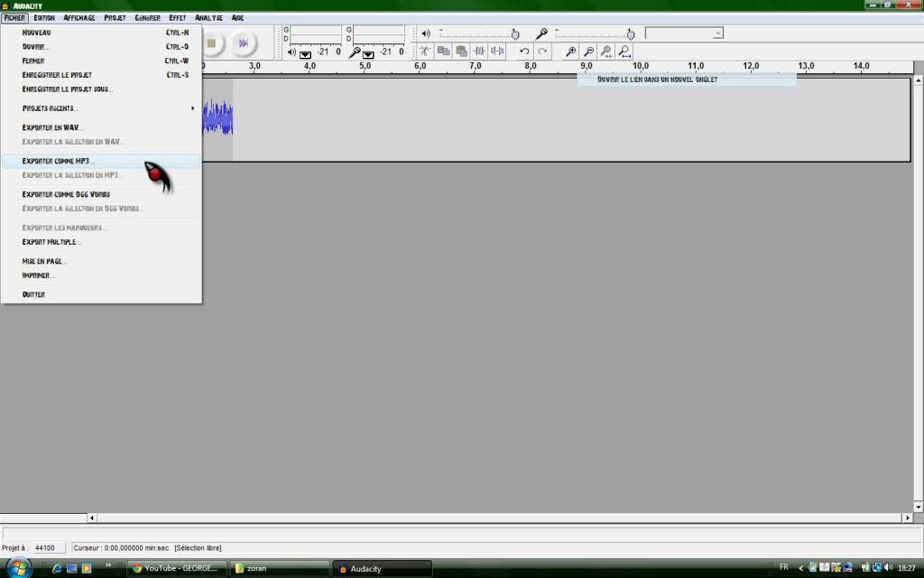Click the taskbar clock showing 18:27

click(x=907, y=568)
